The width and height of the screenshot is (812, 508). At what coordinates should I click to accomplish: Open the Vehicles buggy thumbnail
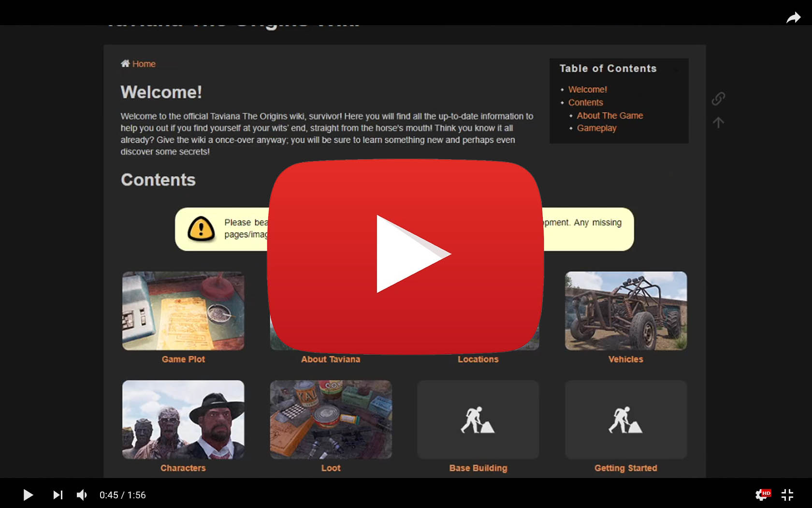pos(626,311)
